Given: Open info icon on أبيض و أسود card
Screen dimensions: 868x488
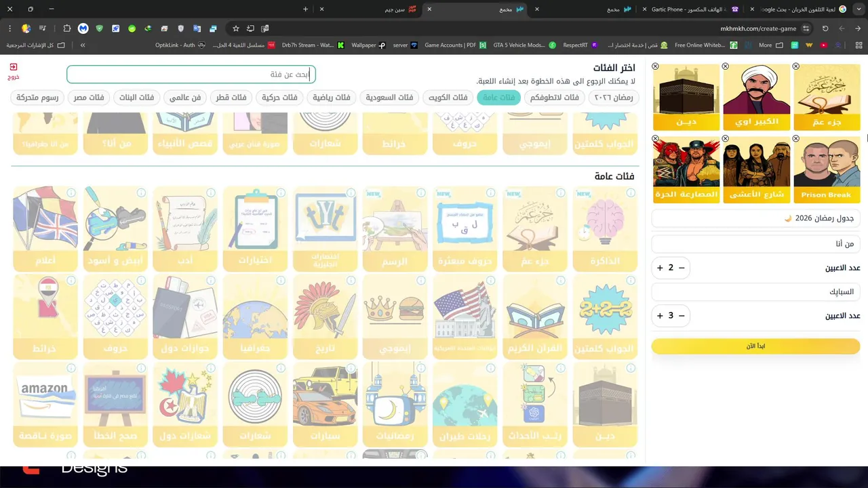Looking at the screenshot, I should point(141,193).
